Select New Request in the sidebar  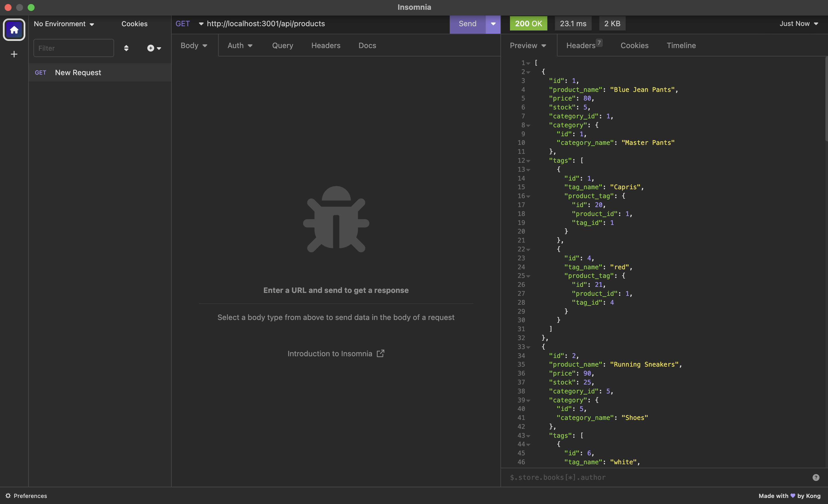click(77, 72)
